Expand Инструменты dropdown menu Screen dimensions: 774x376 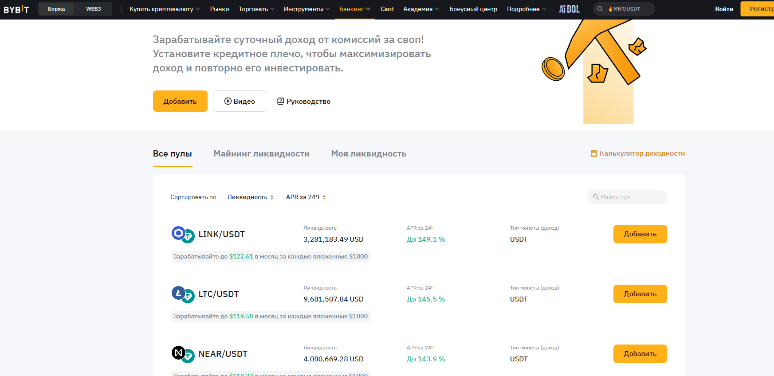point(307,9)
